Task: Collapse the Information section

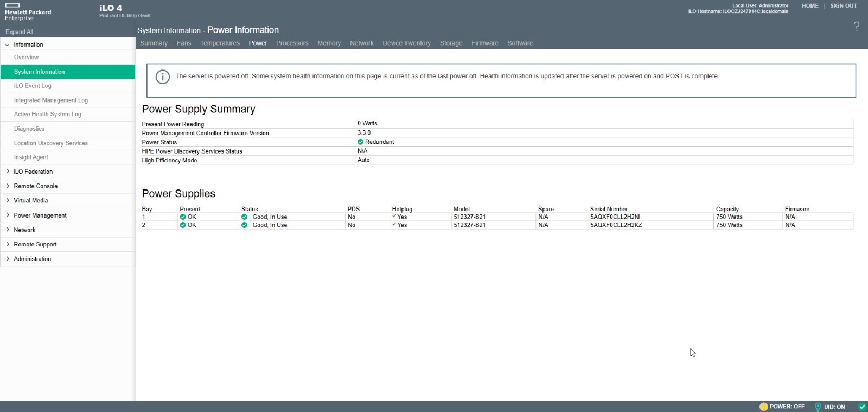Action: (7, 45)
